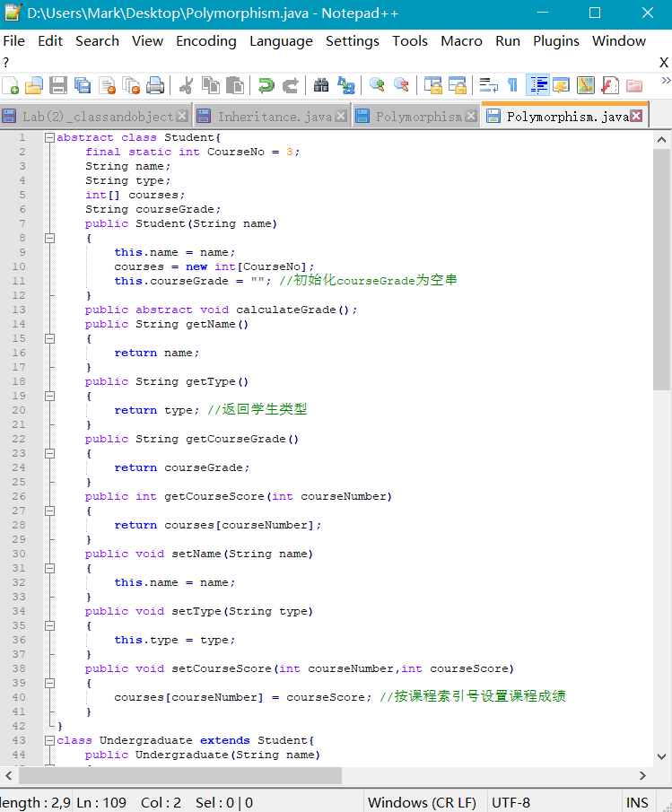The width and height of the screenshot is (672, 812).
Task: Collapse the getCourseScore fold at line 27
Action: coord(49,511)
